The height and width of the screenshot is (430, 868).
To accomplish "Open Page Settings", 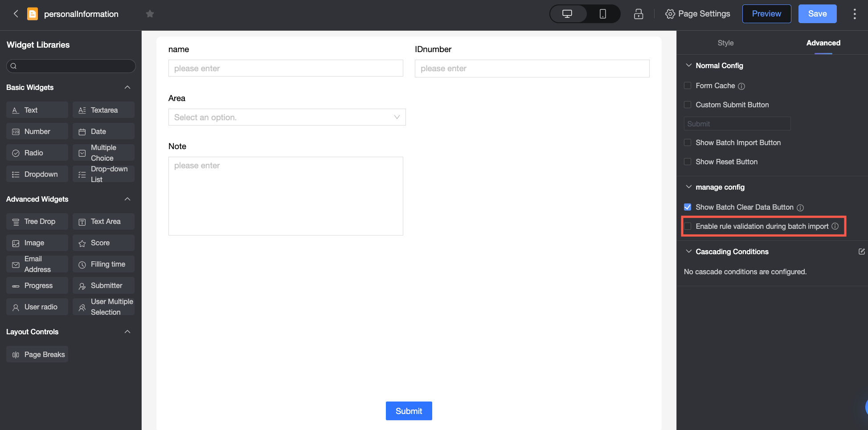I will [698, 14].
